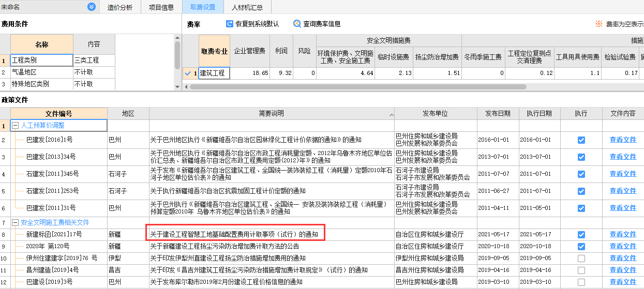
Task: Switch to the 人材机汇总 tab
Action: [247, 7]
